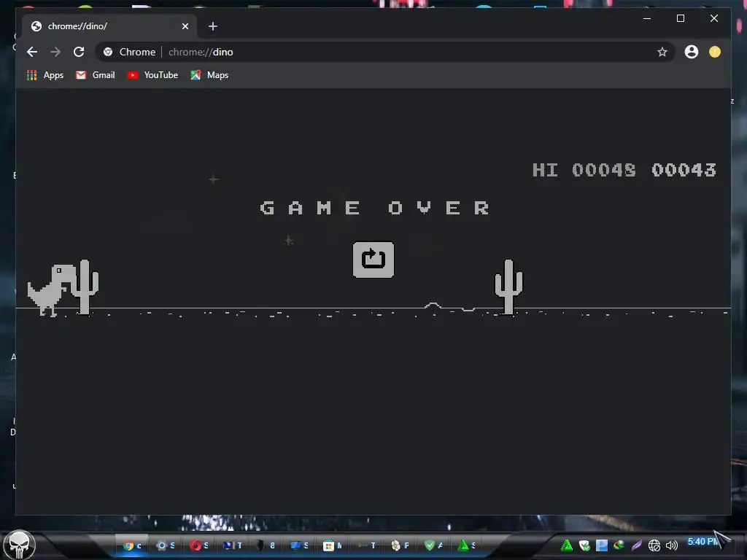This screenshot has height=560, width=747.
Task: Open the red Opera taskbar item
Action: click(x=199, y=545)
